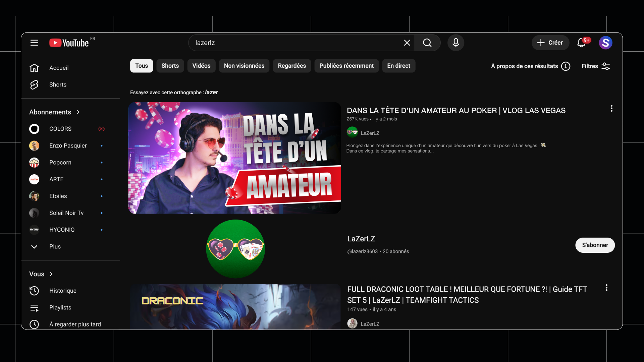Click the Créer button

[x=550, y=43]
